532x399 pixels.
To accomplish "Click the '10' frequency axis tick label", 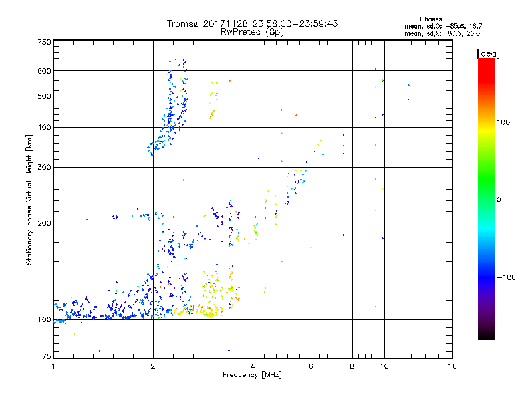I will point(384,366).
